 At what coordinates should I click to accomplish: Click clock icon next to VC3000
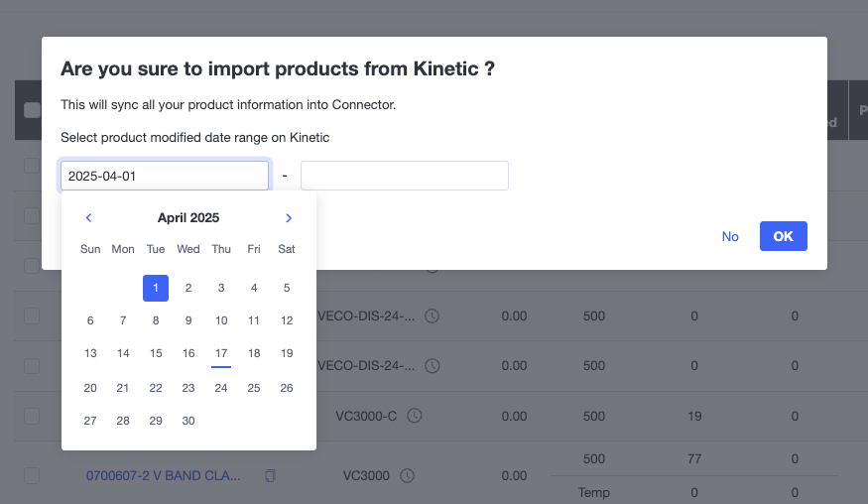point(408,476)
